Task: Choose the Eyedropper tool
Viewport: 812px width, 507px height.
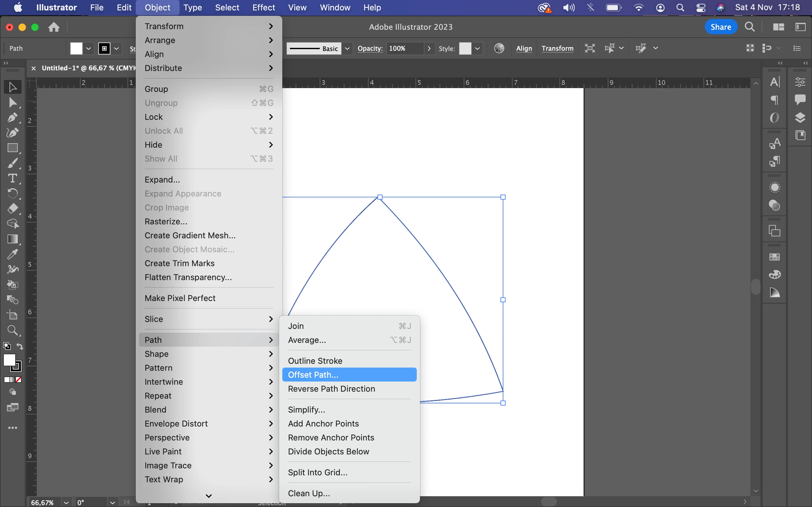Action: click(12, 254)
